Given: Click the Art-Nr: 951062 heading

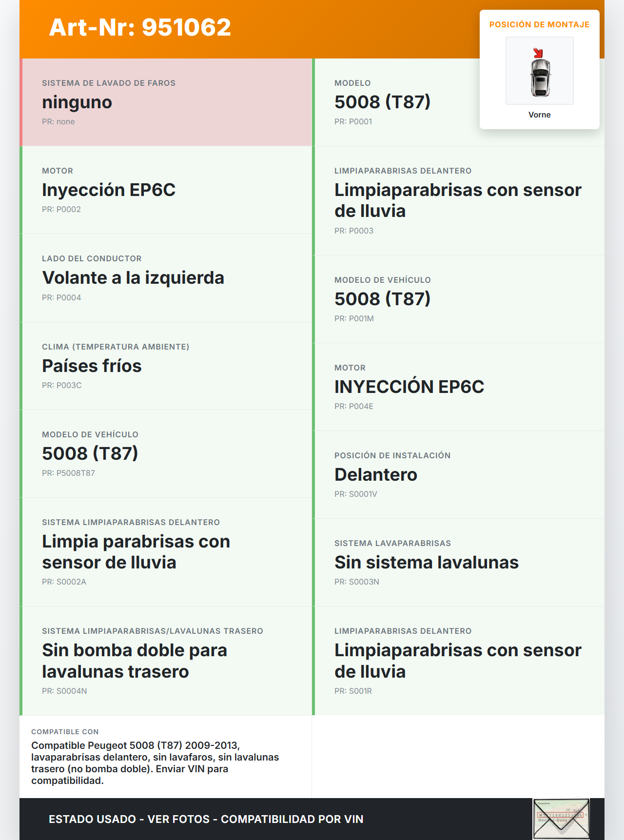Looking at the screenshot, I should click(140, 27).
